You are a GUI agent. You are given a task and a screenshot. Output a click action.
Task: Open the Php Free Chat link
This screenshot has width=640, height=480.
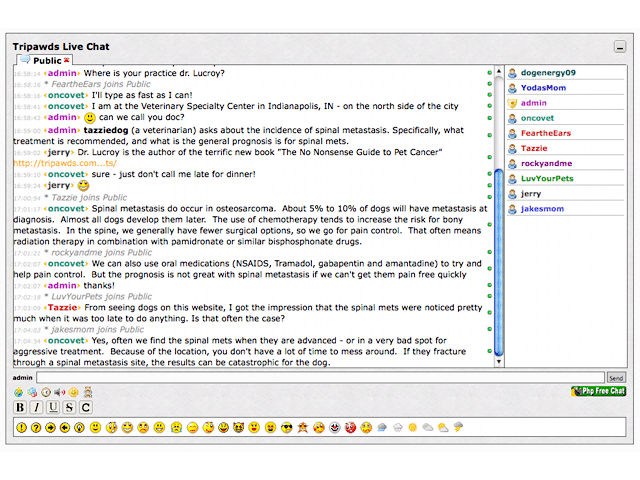[598, 391]
